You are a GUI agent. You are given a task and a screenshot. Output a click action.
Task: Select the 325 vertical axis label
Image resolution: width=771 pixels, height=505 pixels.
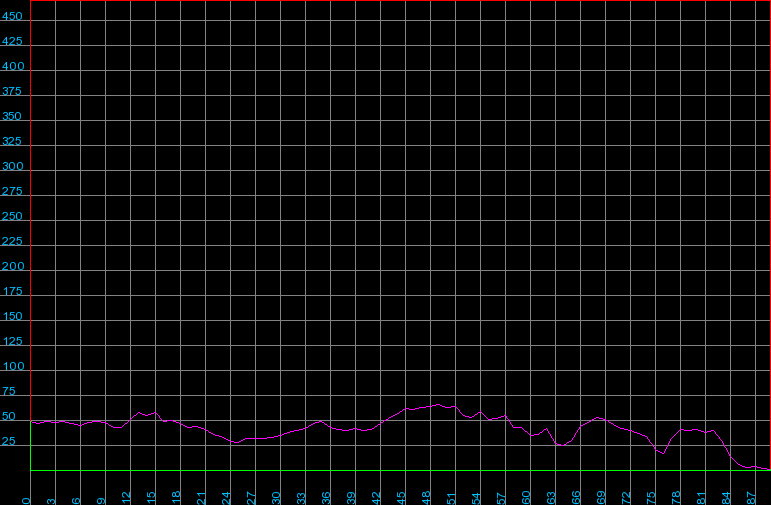click(x=12, y=142)
